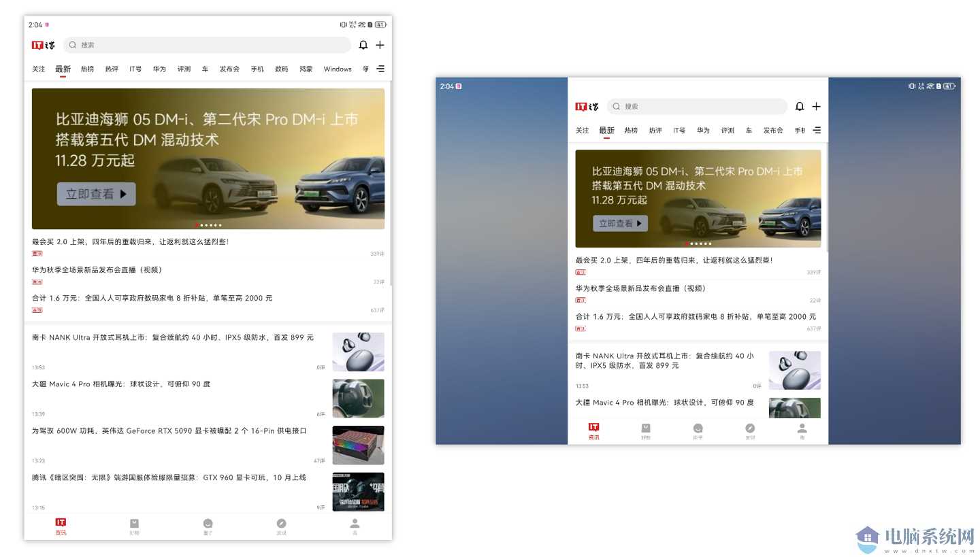Open RTX 5090 article in left screenshot
980x557 pixels.
pos(169,431)
